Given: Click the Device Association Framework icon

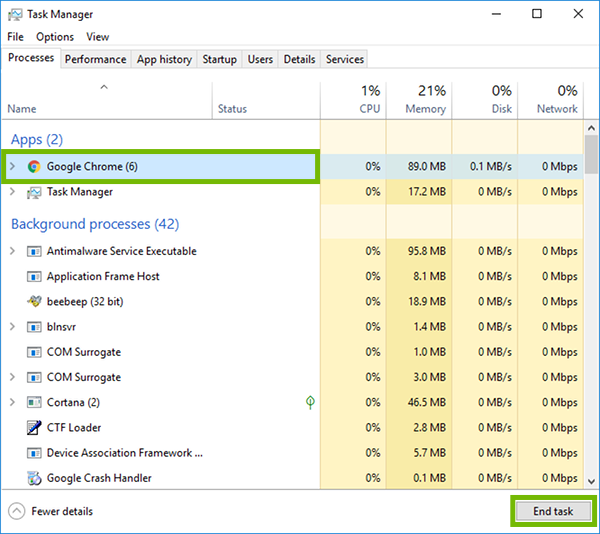Looking at the screenshot, I should point(34,453).
